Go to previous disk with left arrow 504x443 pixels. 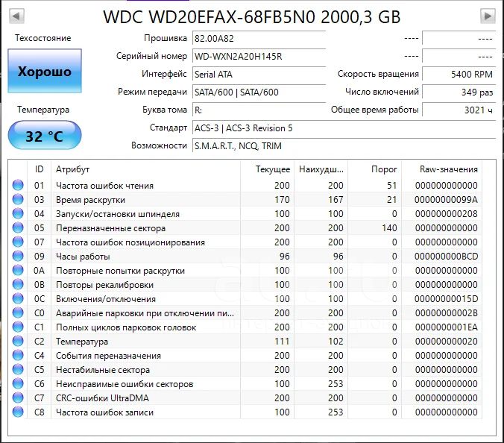[16, 16]
